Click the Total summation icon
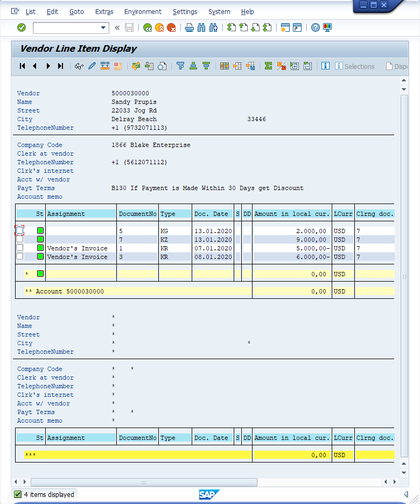This screenshot has height=504, width=420. tap(268, 66)
